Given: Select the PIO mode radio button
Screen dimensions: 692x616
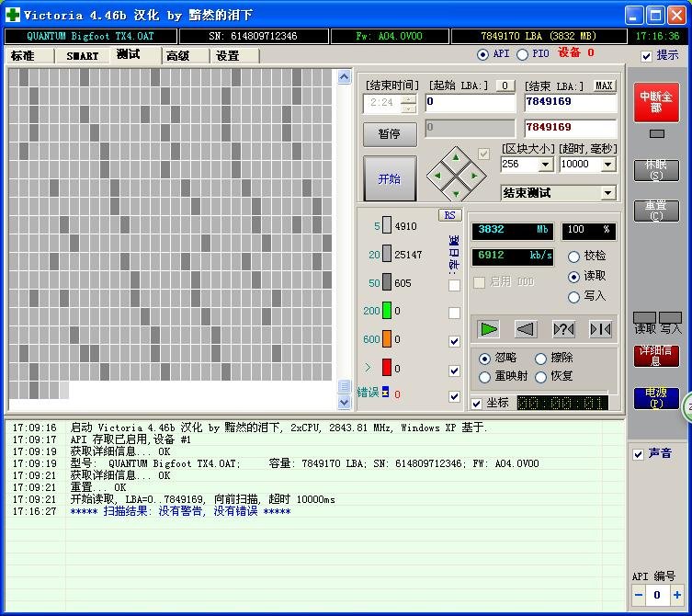Looking at the screenshot, I should [x=523, y=54].
